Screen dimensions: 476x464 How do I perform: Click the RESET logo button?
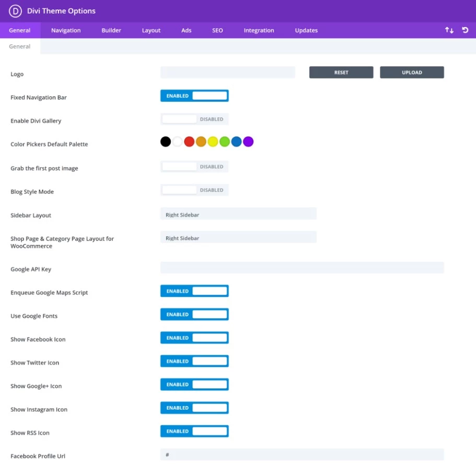[341, 72]
